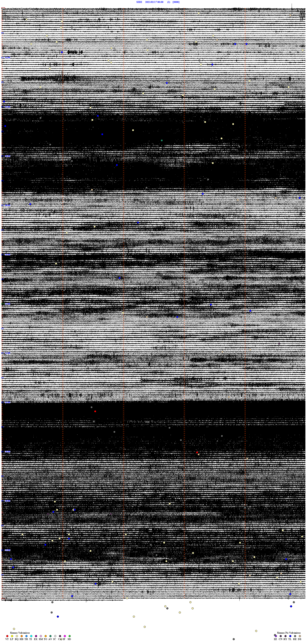Click the 10:00 time label
The height and width of the screenshot is (644, 307).
[x=8, y=255]
